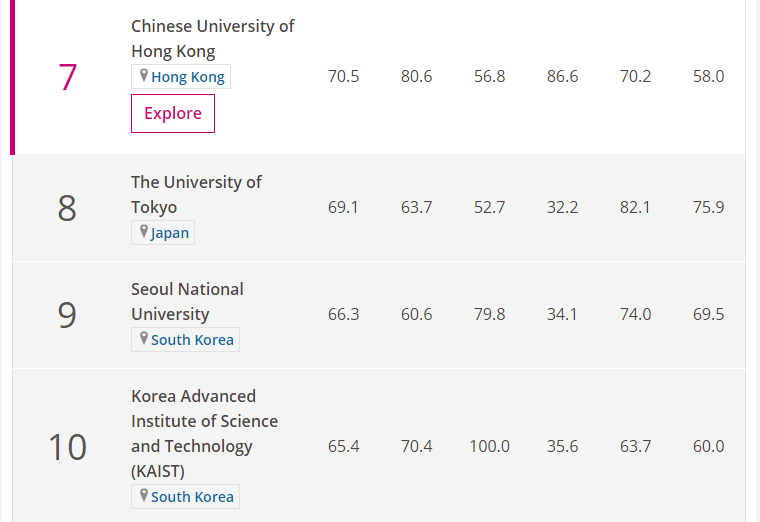Select the rank 9 number
This screenshot has width=760, height=522.
[x=67, y=315]
